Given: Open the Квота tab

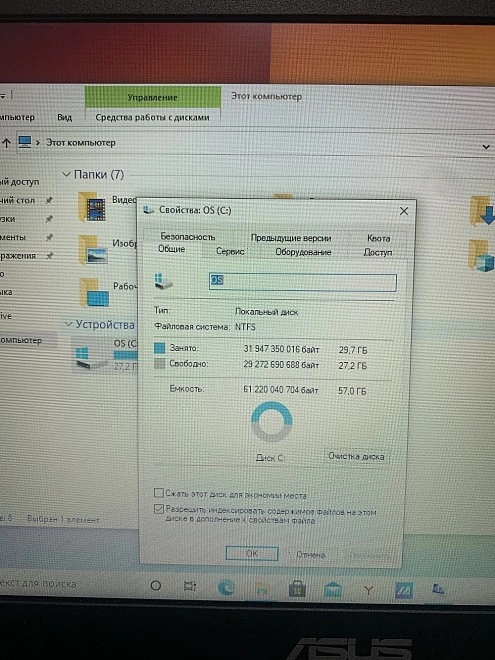Looking at the screenshot, I should [x=378, y=238].
